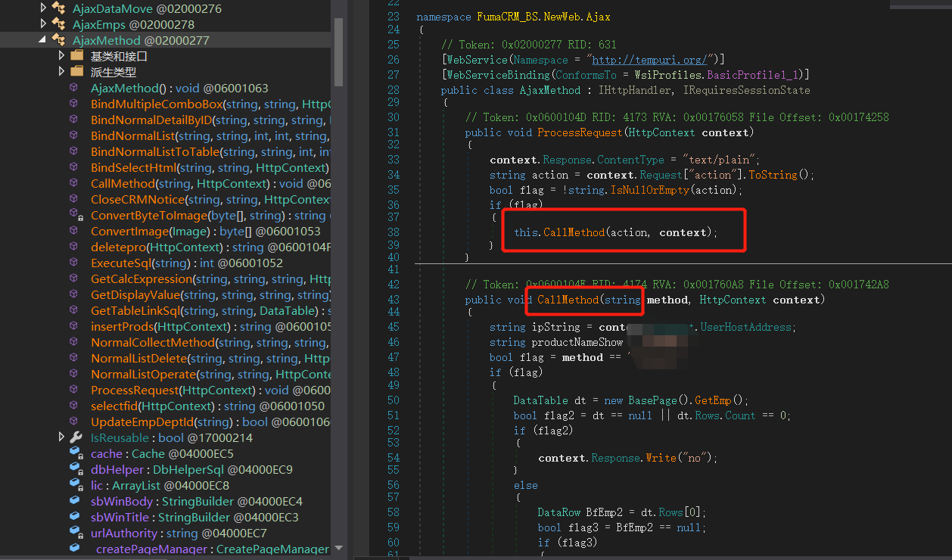Select BindNormalList(string, string, int, int... in the tree

[210, 135]
